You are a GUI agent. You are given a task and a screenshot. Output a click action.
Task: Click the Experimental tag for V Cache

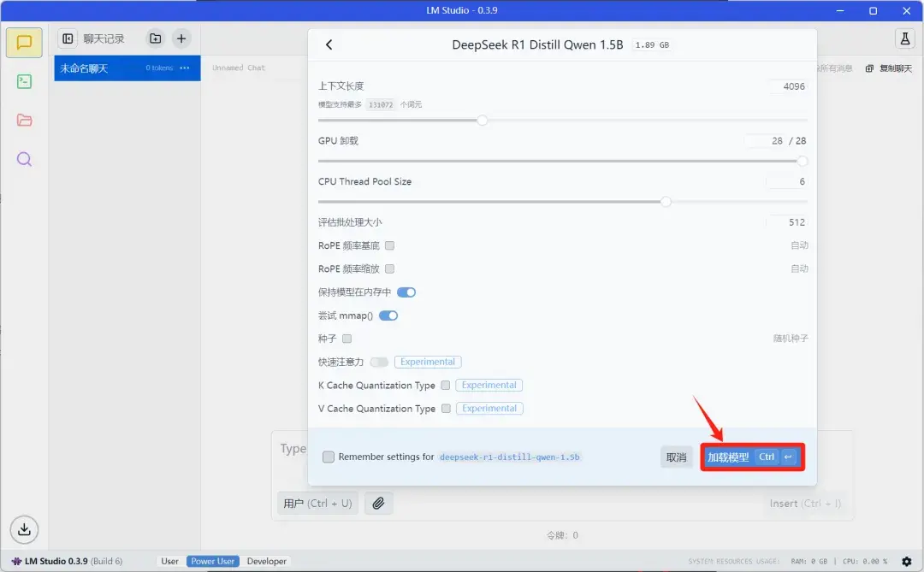(489, 408)
